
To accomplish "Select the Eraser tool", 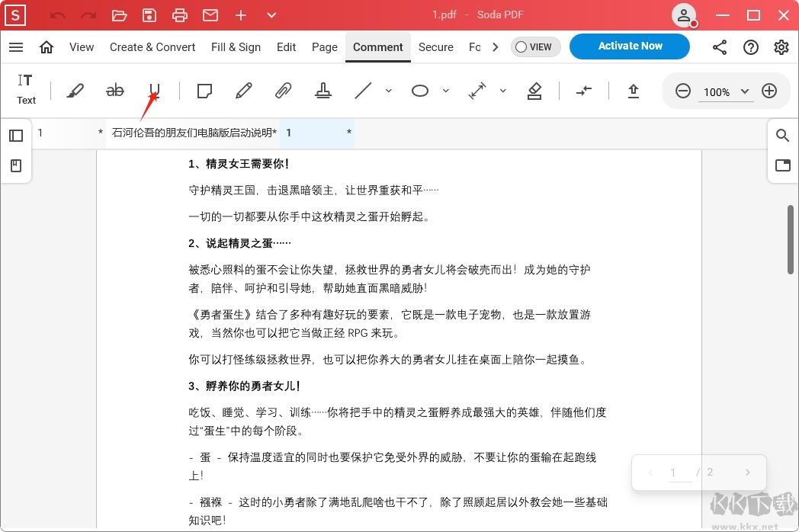I will point(534,91).
